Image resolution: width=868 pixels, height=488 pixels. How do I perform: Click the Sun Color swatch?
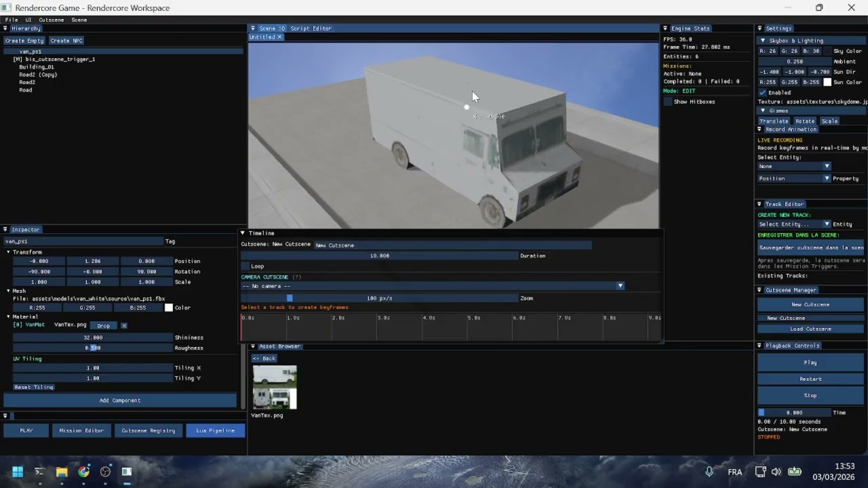[827, 82]
